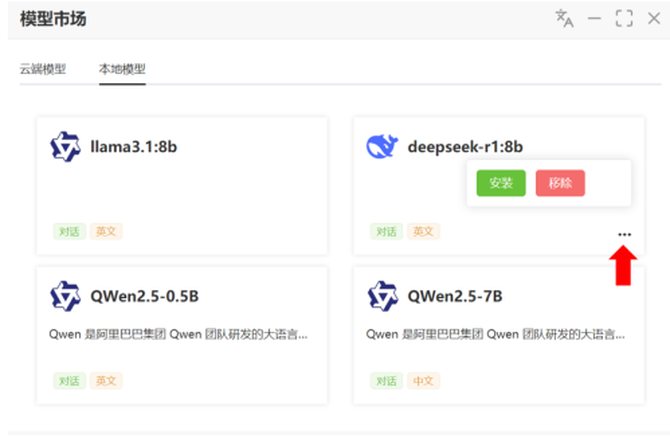This screenshot has height=438, width=670.
Task: Click the 模型市场 window title
Action: pyautogui.click(x=53, y=19)
